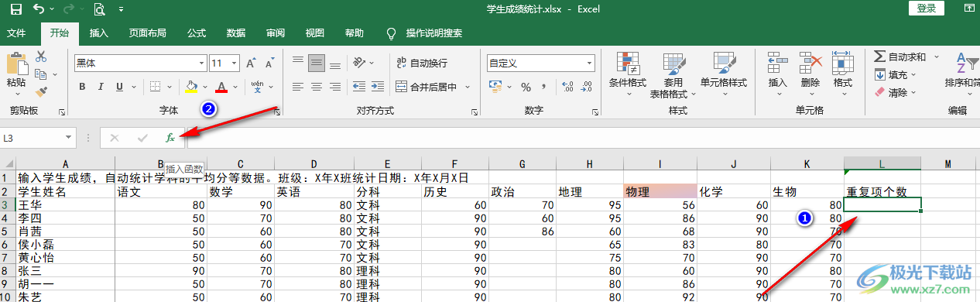The height and width of the screenshot is (302, 980).
Task: Click the Copy icon in clipboard group
Action: tap(40, 74)
